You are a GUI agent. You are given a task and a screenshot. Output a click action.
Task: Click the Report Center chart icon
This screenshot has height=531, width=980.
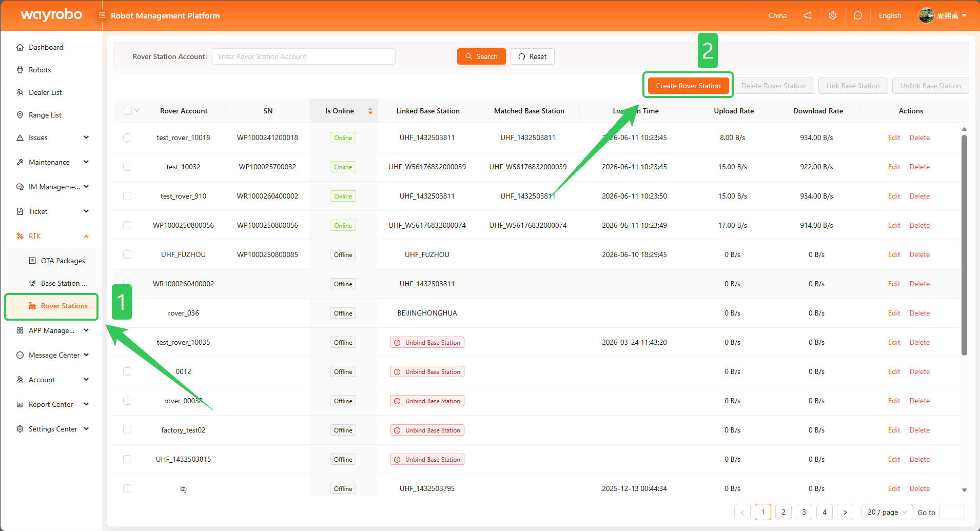click(x=20, y=404)
